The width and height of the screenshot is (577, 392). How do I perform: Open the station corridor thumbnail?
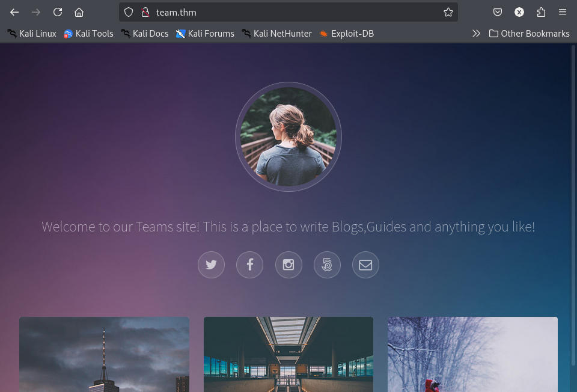point(288,354)
